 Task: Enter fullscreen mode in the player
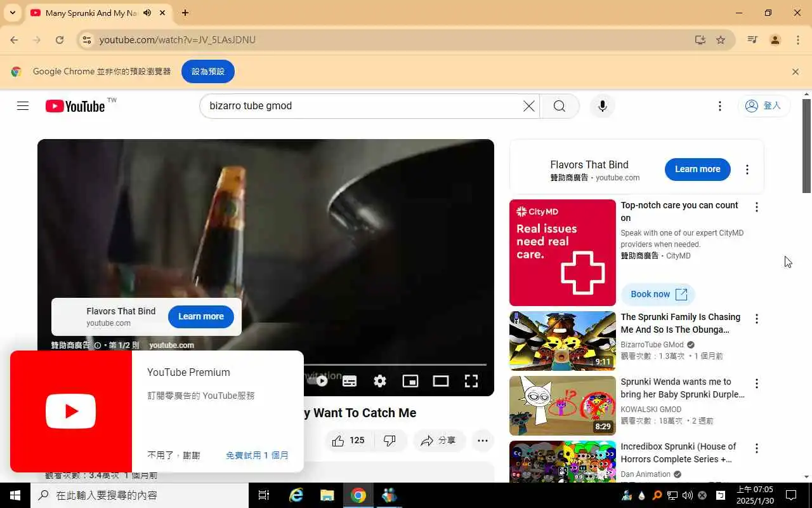point(471,381)
